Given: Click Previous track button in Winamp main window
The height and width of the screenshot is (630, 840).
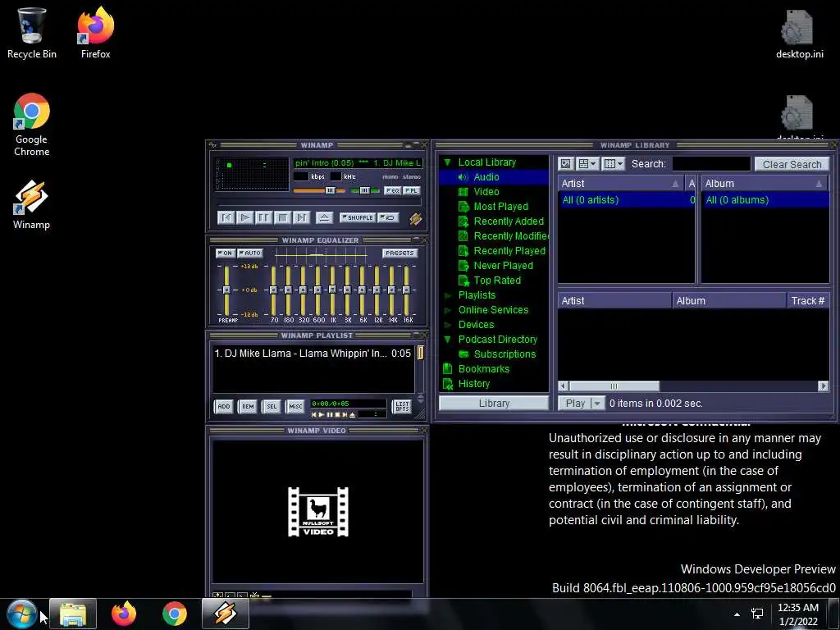Looking at the screenshot, I should [x=226, y=217].
